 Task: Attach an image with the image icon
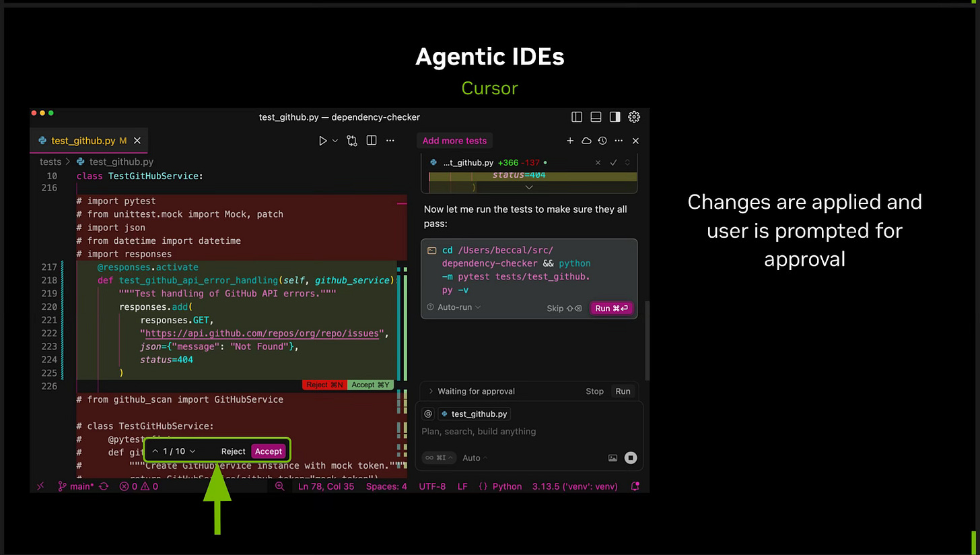612,458
